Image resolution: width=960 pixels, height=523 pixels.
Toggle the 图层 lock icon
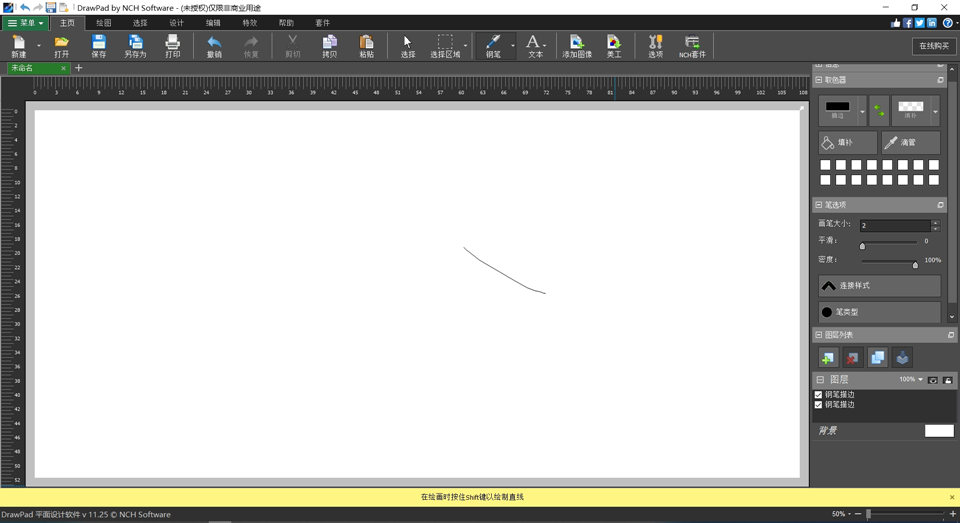click(948, 380)
